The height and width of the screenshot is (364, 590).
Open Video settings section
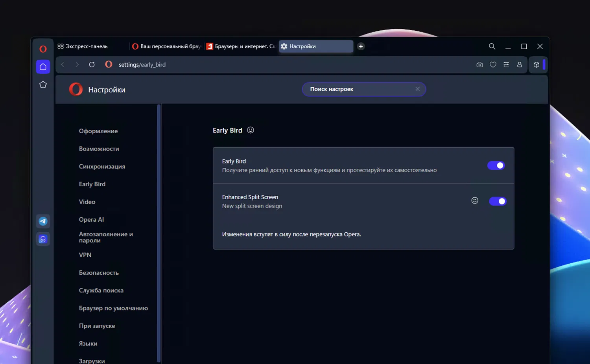pyautogui.click(x=87, y=202)
